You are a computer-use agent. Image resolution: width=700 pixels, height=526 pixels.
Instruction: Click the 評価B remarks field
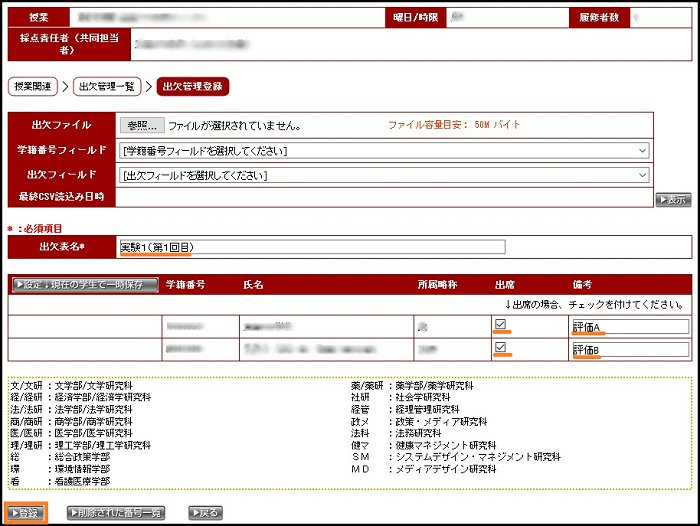coord(630,349)
